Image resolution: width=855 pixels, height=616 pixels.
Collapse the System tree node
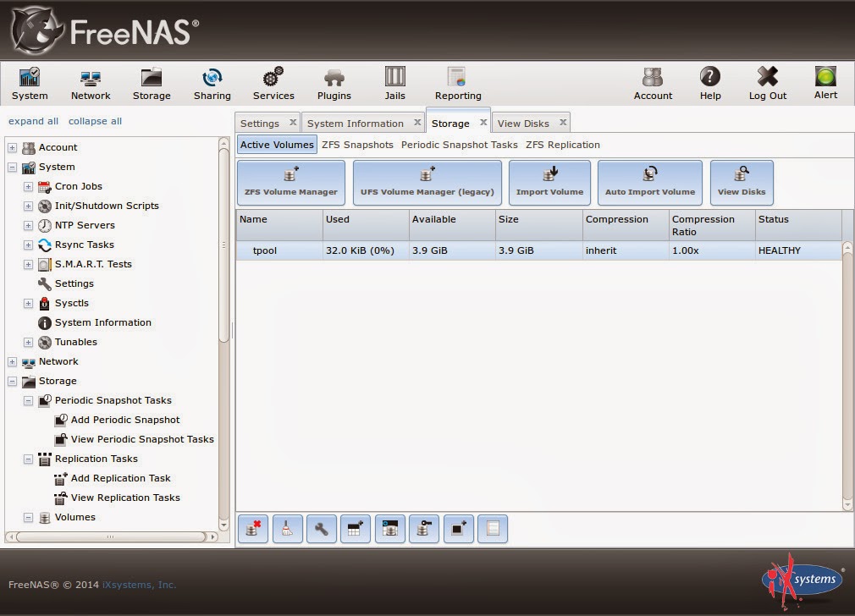[x=12, y=168]
